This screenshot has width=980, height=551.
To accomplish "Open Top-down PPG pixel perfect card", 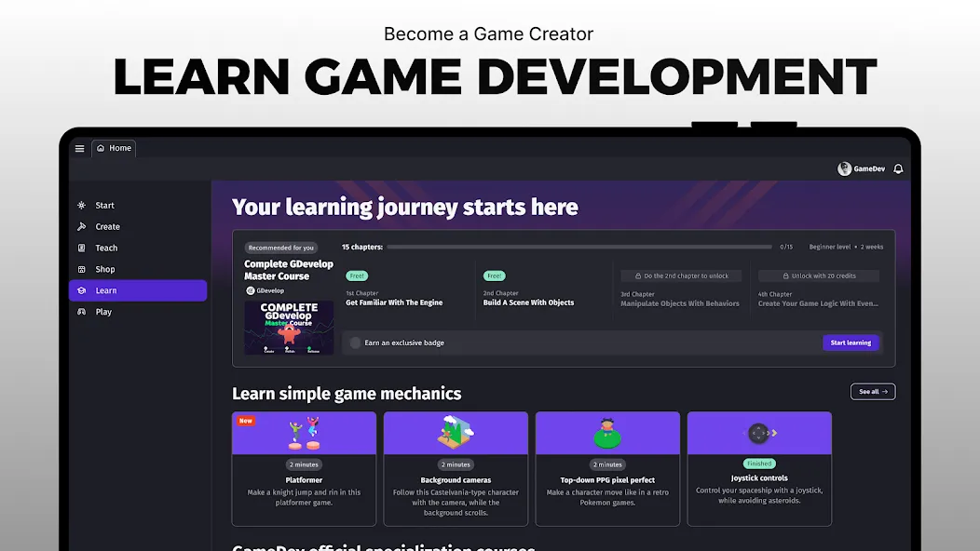I will (607, 468).
